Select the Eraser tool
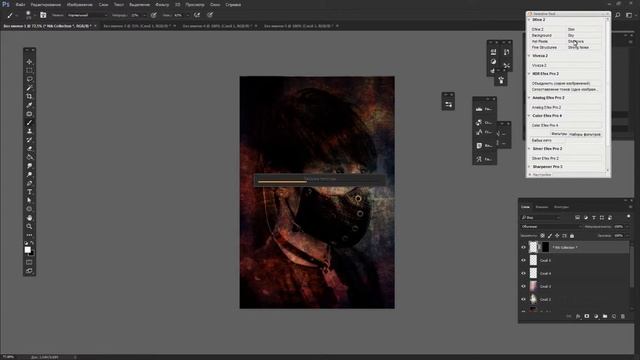This screenshot has height=360, width=640. [29, 149]
